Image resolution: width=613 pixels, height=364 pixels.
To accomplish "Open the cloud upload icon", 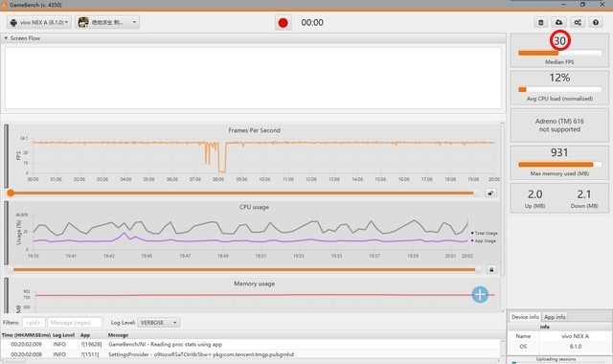I will (x=558, y=22).
